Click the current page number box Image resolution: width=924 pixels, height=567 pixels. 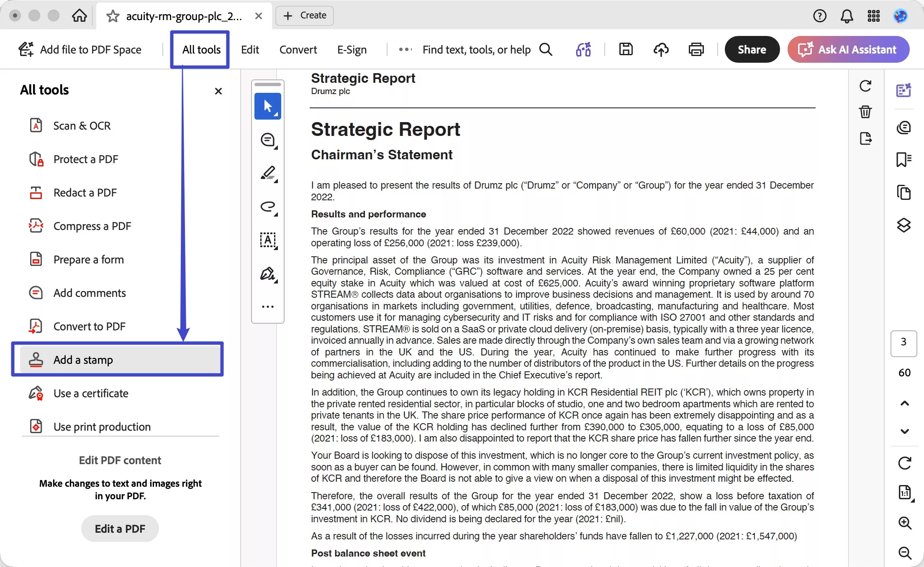point(904,343)
